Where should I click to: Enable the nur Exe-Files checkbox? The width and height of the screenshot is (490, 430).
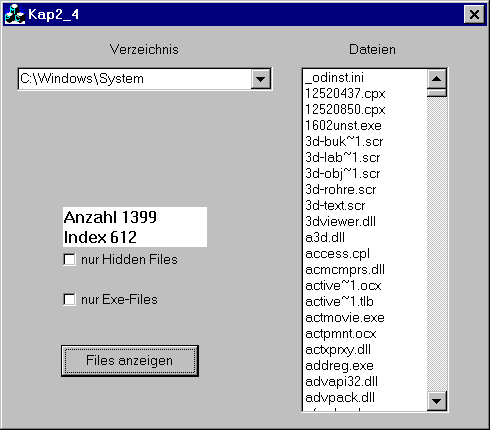tap(69, 299)
